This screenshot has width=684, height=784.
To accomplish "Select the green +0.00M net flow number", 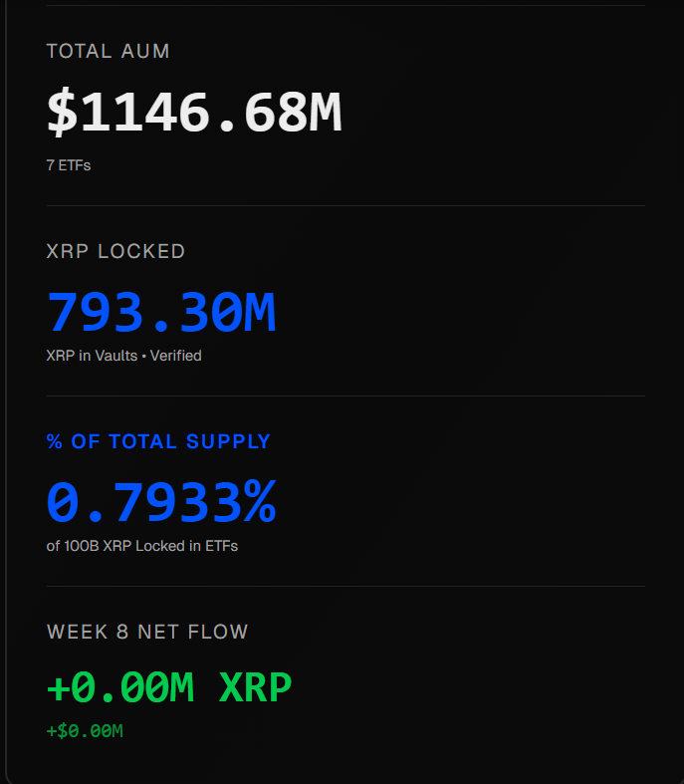I will click(x=119, y=687).
